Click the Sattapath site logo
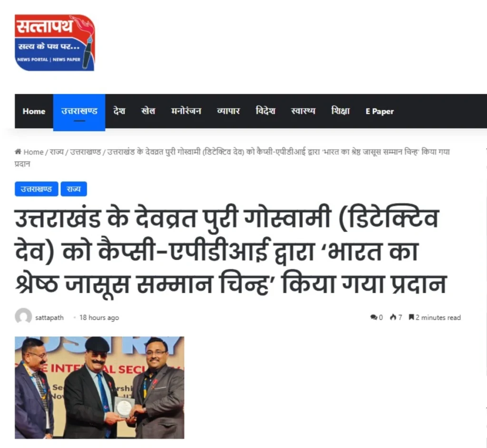487x448 pixels. [55, 42]
